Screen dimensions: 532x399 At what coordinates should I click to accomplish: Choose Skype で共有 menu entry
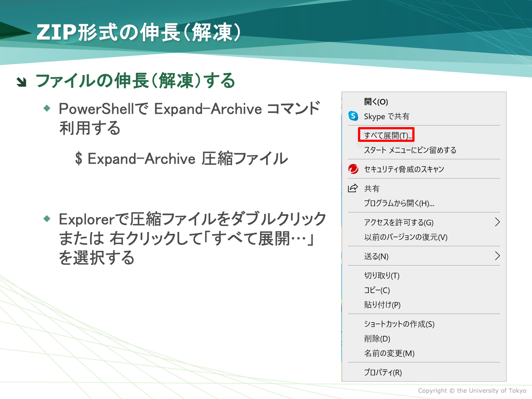pyautogui.click(x=386, y=117)
